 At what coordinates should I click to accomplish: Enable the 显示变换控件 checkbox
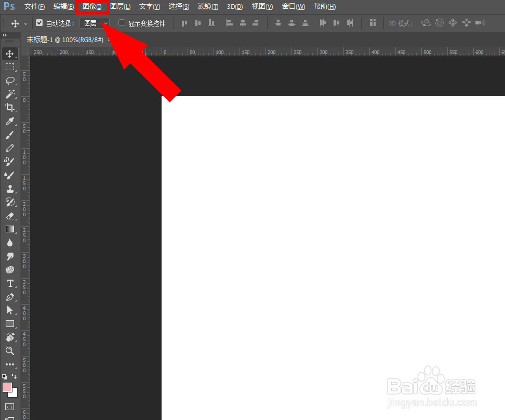coord(122,22)
